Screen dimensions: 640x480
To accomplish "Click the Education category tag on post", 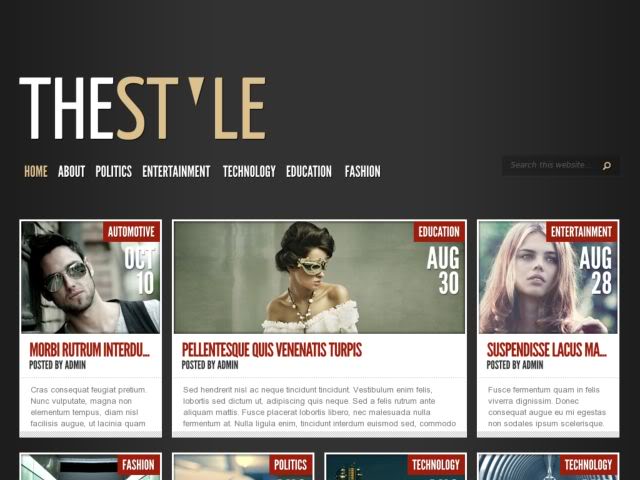I will coord(439,232).
